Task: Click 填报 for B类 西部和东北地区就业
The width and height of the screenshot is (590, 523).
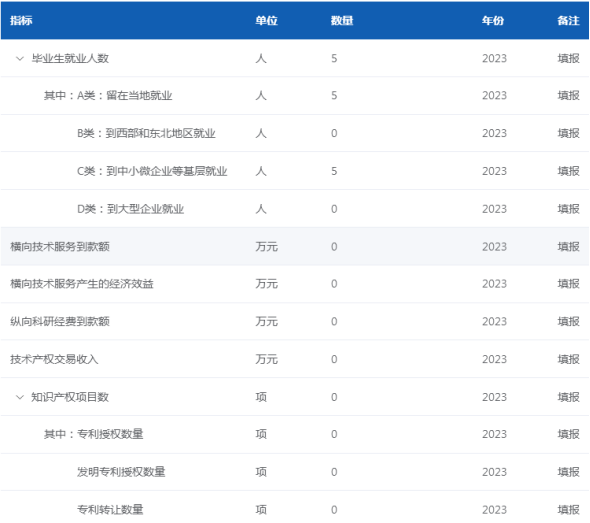Action: [569, 133]
